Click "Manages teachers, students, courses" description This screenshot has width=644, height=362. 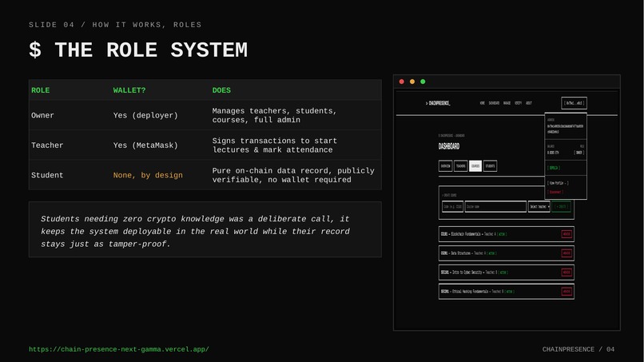click(274, 115)
